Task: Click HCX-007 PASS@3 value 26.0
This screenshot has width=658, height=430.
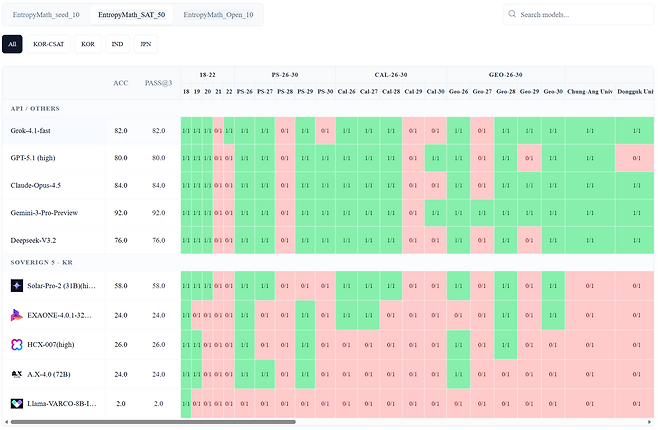Action: tap(158, 344)
